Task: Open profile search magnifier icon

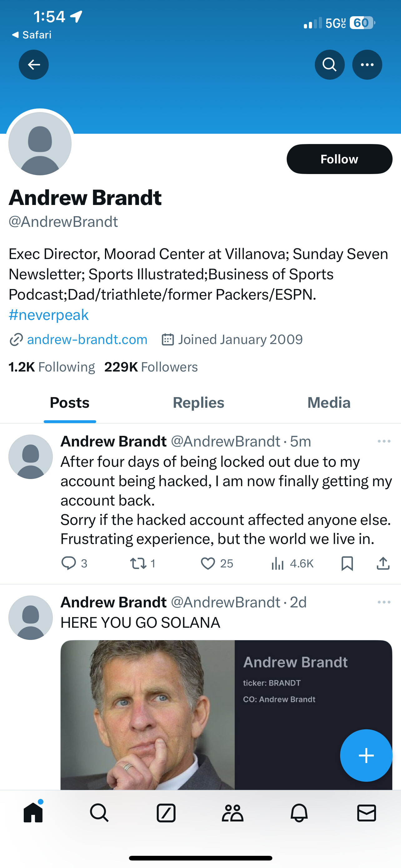Action: coord(329,65)
